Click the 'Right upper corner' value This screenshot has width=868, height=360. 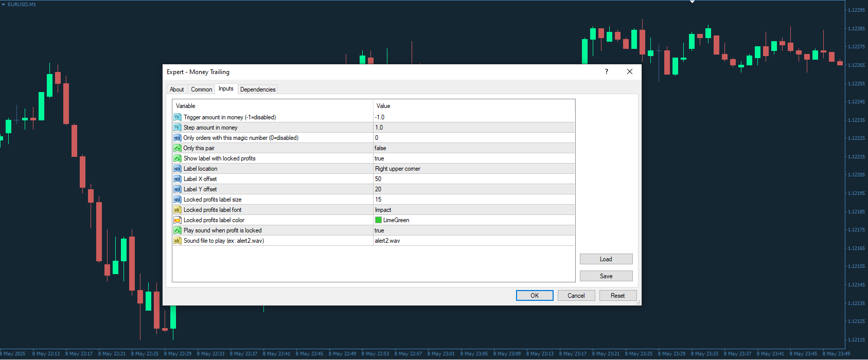tap(398, 169)
